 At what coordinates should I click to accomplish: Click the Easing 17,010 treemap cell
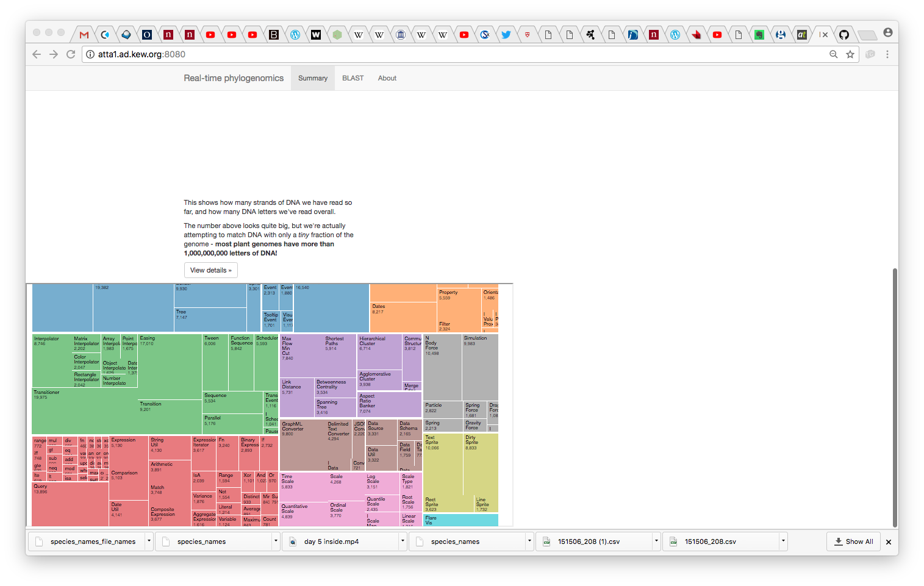click(x=170, y=366)
